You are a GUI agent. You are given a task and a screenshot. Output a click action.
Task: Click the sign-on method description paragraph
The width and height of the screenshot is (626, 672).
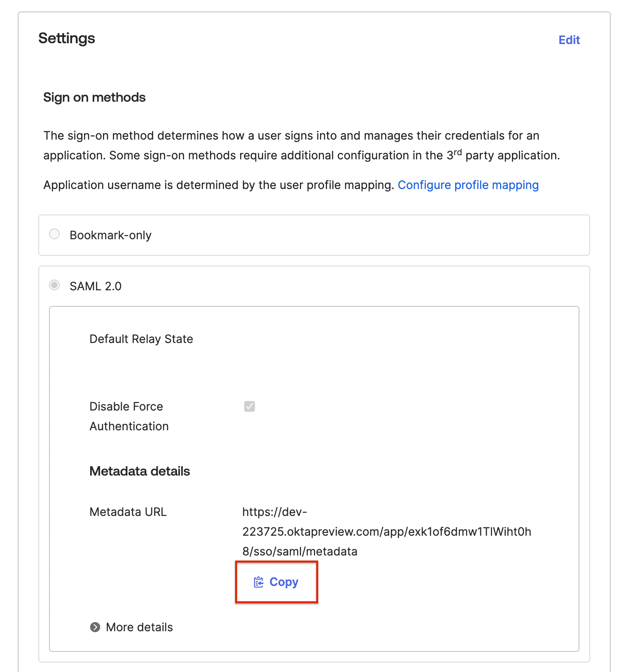pos(301,145)
